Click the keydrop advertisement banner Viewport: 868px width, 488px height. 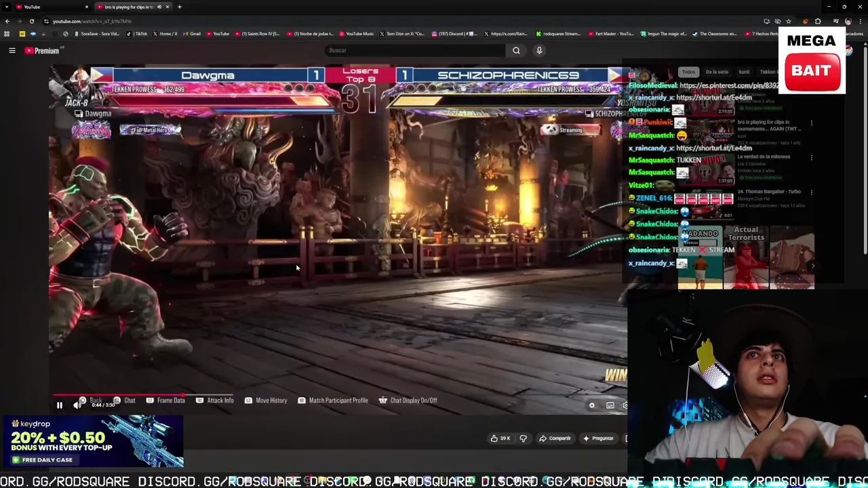click(x=92, y=441)
